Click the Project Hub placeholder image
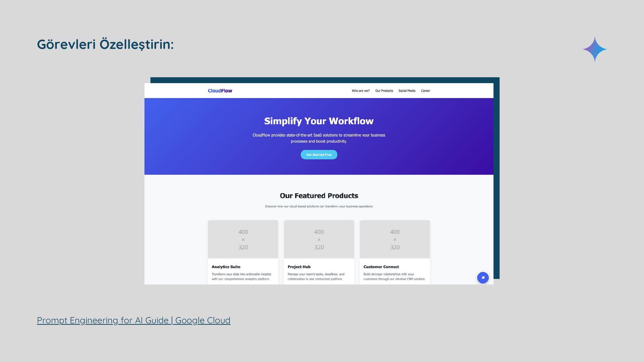 coord(319,239)
